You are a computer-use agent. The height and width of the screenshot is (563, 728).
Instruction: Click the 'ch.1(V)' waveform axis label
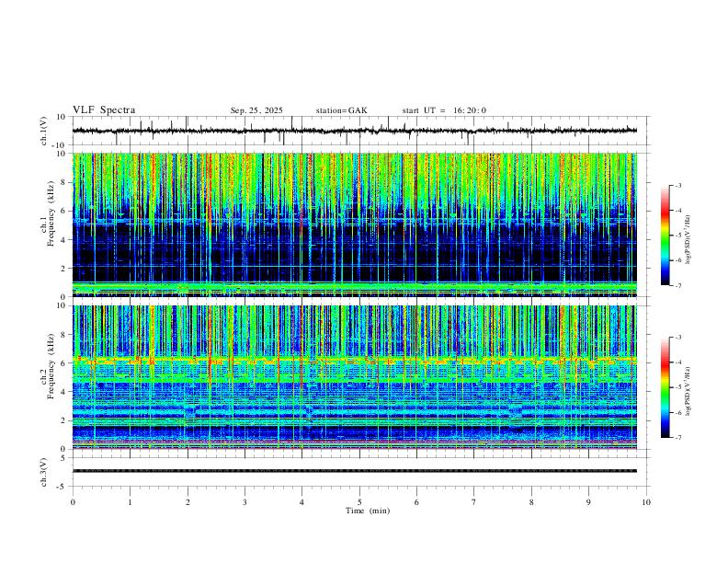coord(44,131)
